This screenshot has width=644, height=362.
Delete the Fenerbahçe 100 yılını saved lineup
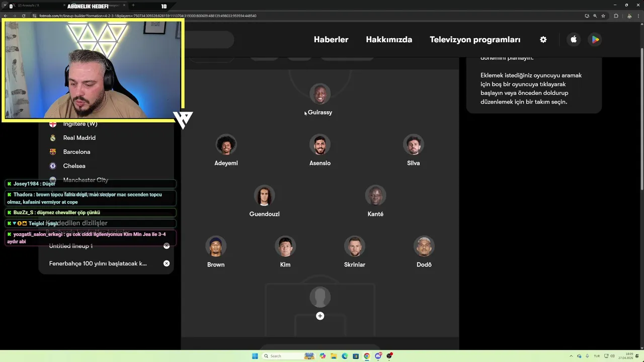coord(167,263)
